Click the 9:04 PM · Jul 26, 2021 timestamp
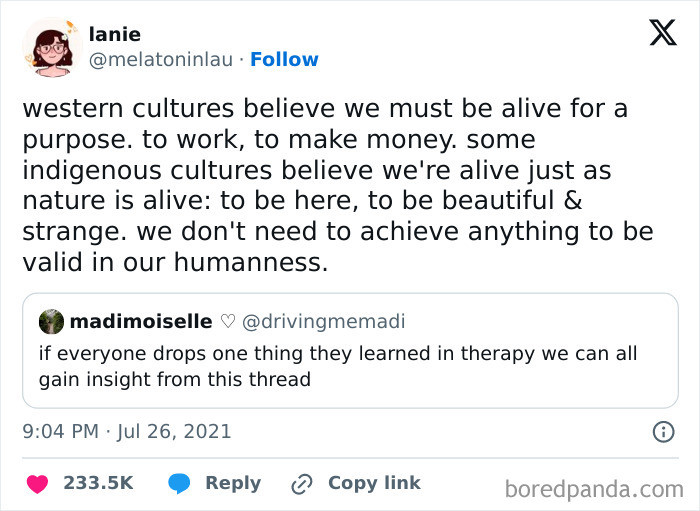 (127, 432)
